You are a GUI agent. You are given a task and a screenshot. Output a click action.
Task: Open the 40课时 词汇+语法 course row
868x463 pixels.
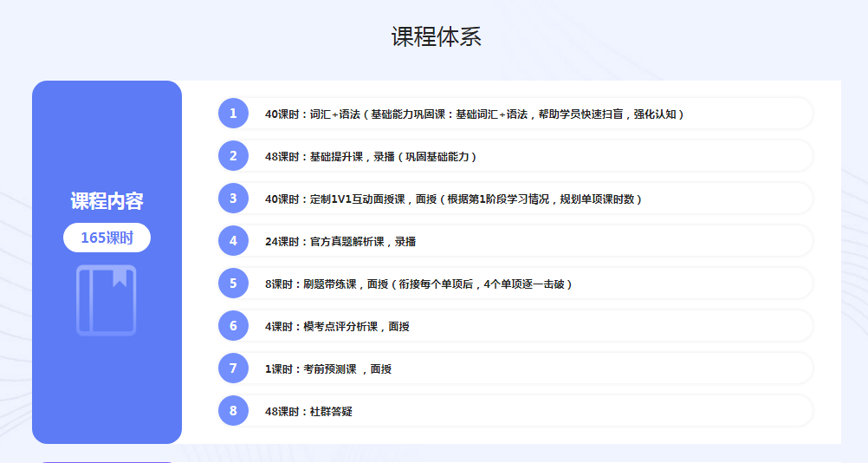(x=475, y=114)
